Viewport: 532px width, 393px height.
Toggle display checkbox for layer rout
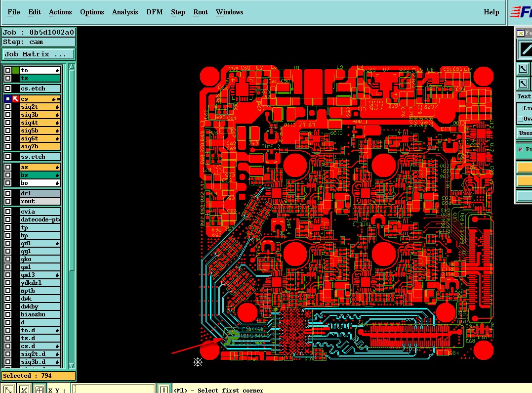pyautogui.click(x=8, y=201)
